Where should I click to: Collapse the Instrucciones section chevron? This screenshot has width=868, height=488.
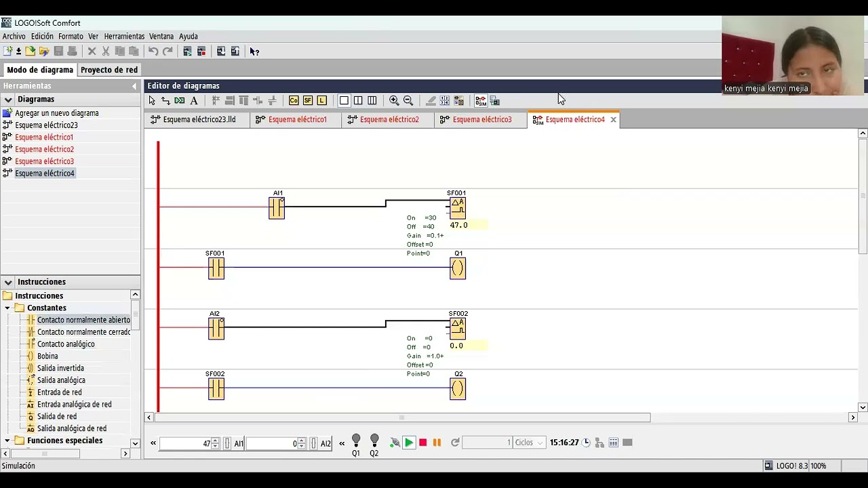(8, 282)
